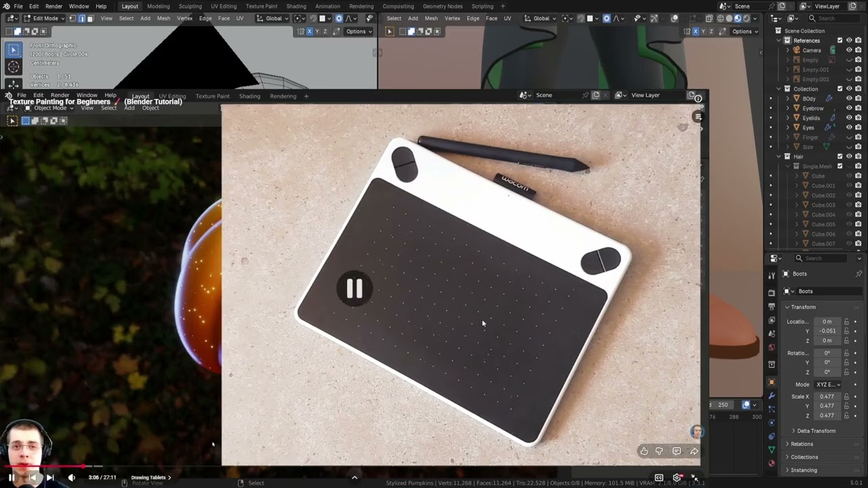This screenshot has height=488, width=868.
Task: Hide the Camera object in the outliner
Action: [849, 50]
